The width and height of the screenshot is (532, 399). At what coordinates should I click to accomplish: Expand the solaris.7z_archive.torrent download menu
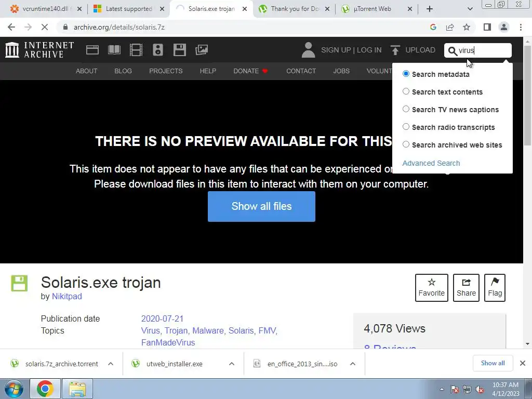(x=111, y=364)
